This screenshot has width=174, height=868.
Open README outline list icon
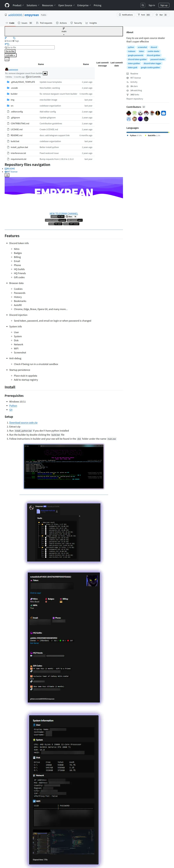7,175
